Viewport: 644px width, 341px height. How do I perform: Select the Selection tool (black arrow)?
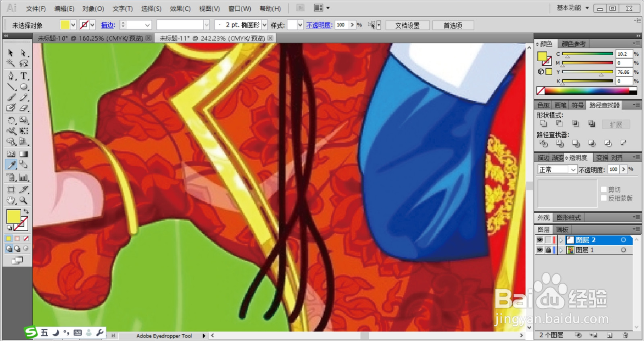click(11, 53)
